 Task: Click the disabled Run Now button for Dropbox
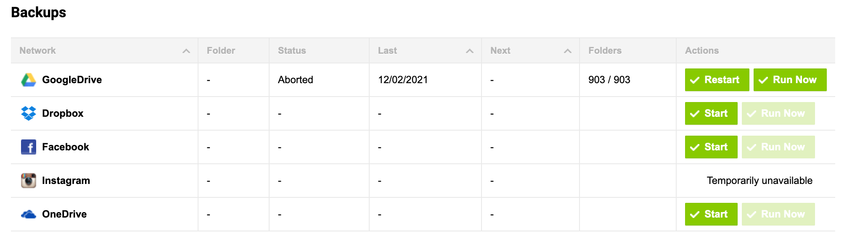tap(778, 113)
